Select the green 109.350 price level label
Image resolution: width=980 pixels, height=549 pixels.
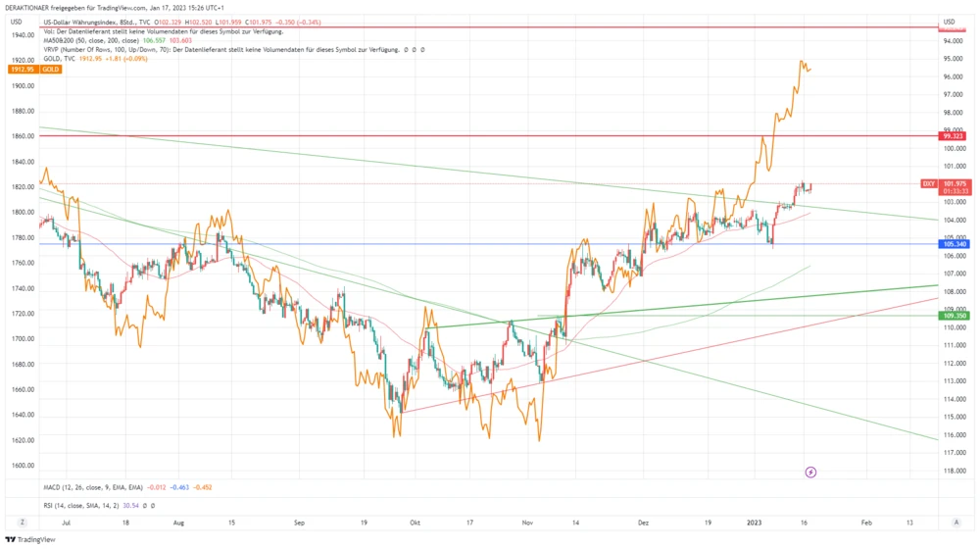(955, 316)
